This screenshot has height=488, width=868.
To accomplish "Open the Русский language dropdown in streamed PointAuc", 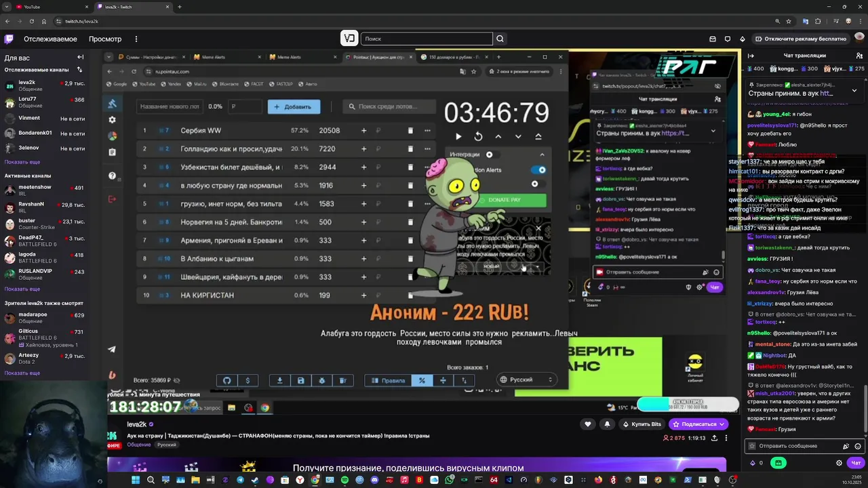I will [x=528, y=380].
